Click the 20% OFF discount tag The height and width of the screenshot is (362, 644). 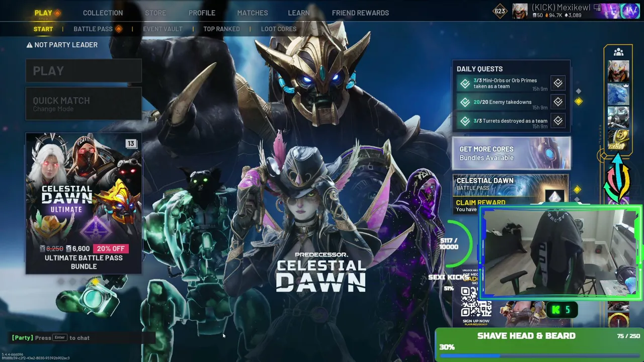click(x=111, y=249)
